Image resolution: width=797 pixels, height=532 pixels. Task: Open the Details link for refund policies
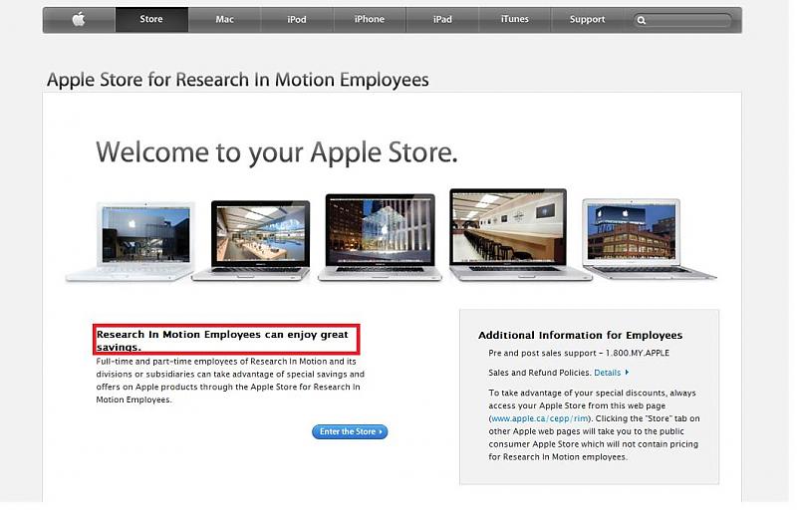(611, 373)
